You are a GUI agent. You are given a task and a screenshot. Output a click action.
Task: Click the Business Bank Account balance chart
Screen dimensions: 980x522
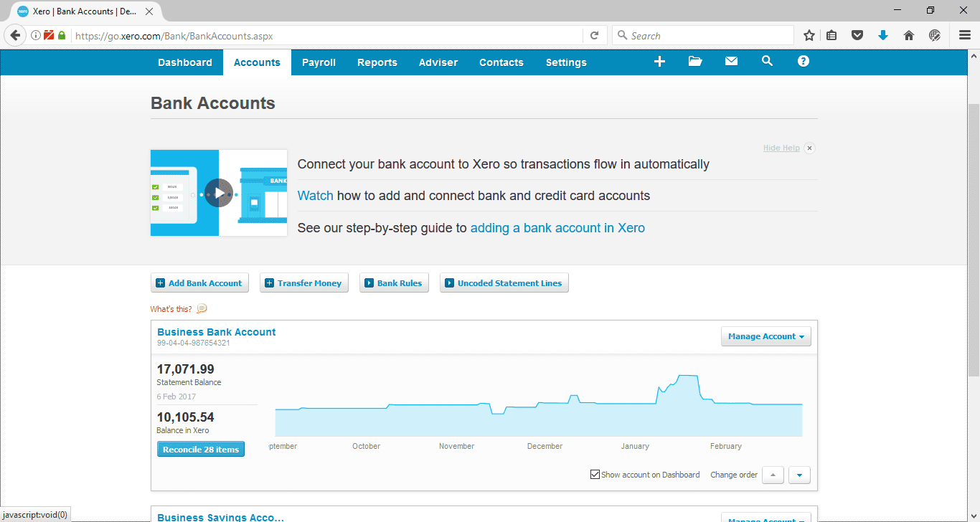coord(539,405)
